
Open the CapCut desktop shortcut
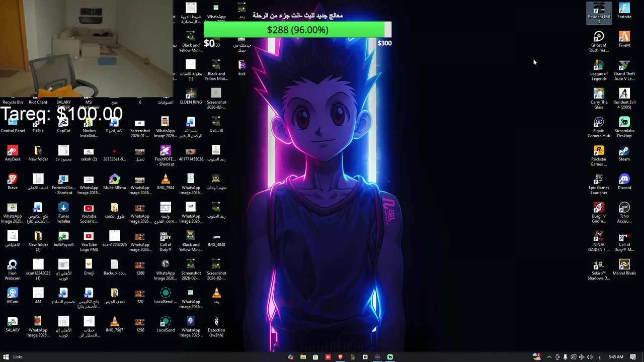click(63, 125)
